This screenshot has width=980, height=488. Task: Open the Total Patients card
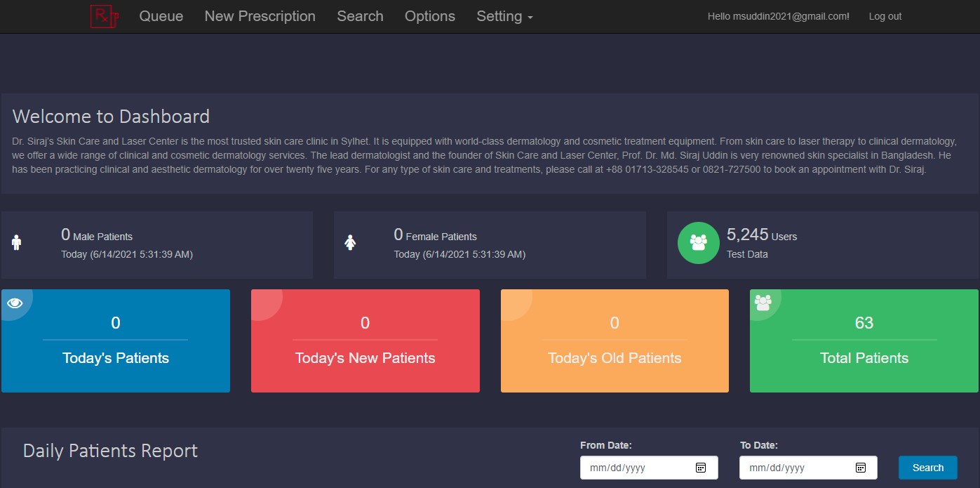point(864,341)
